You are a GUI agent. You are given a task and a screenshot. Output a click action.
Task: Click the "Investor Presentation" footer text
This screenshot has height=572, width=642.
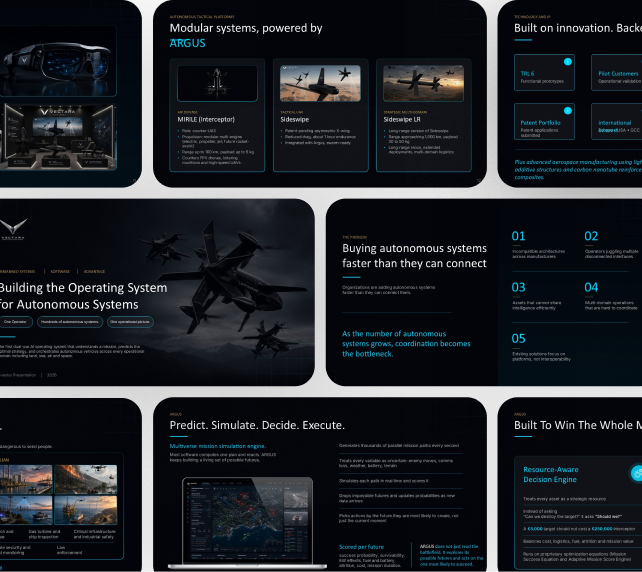[18, 375]
